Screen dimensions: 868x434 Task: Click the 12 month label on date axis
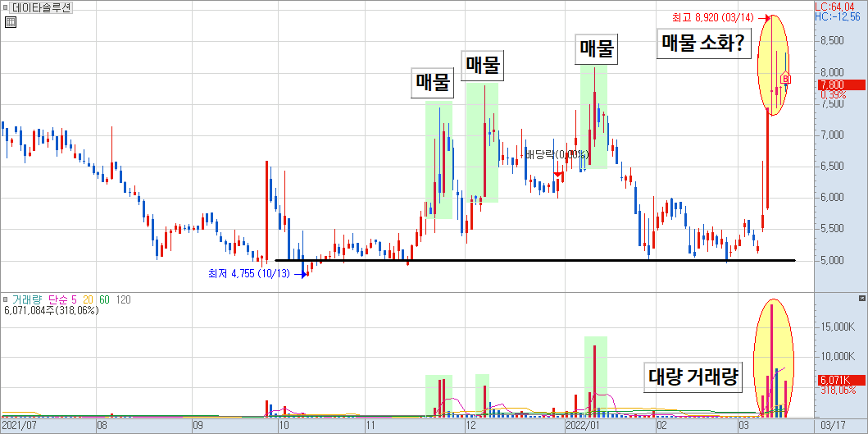470,427
